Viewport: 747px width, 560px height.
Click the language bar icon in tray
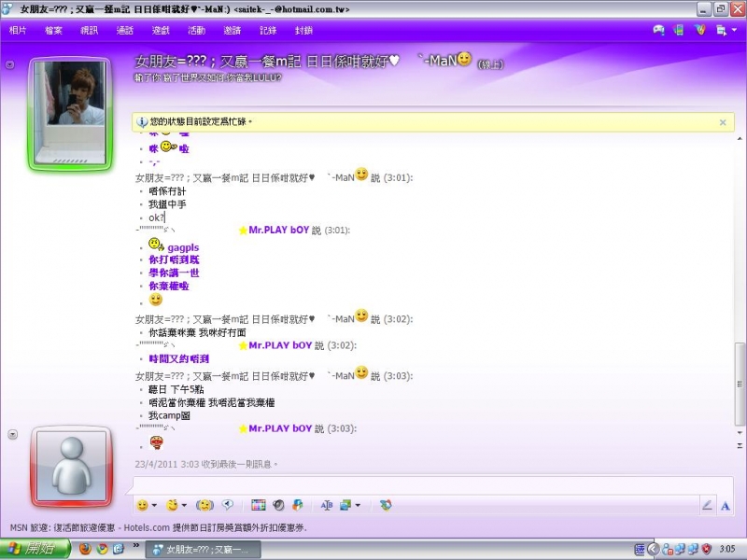coord(640,550)
